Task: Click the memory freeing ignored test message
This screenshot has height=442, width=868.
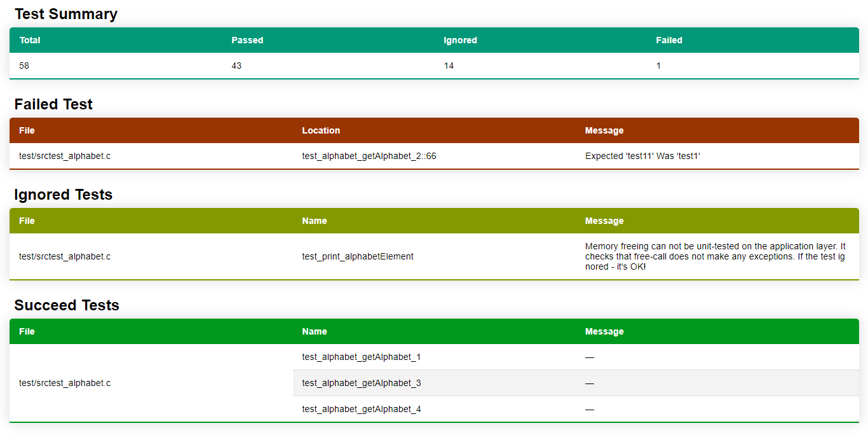Action: (715, 256)
